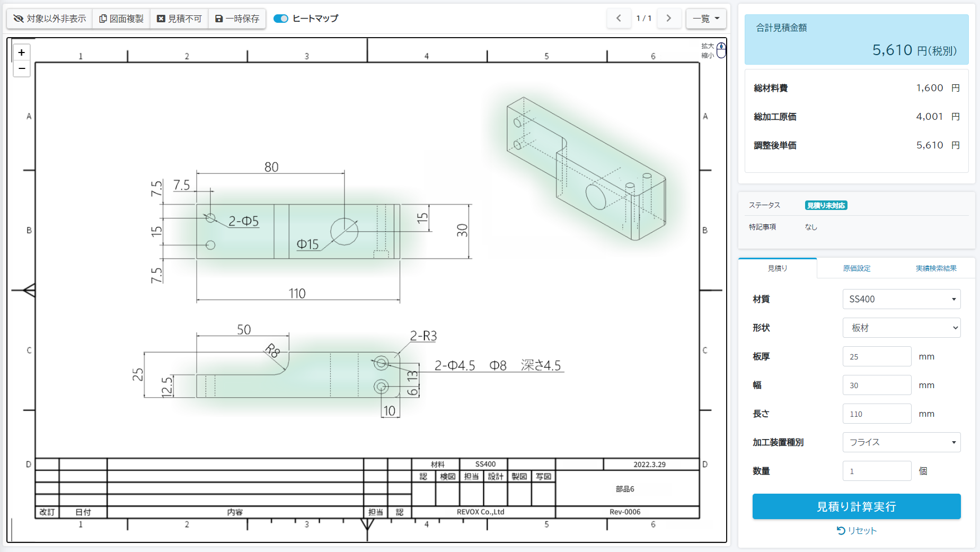Click the 図面複製 duplicate drawing button
This screenshot has height=552, width=980.
(121, 19)
